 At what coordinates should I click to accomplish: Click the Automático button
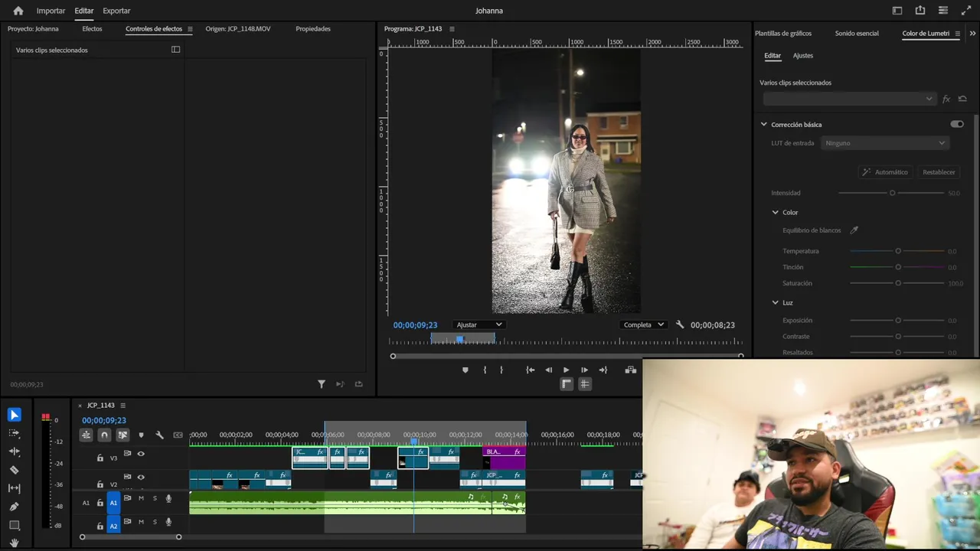884,172
